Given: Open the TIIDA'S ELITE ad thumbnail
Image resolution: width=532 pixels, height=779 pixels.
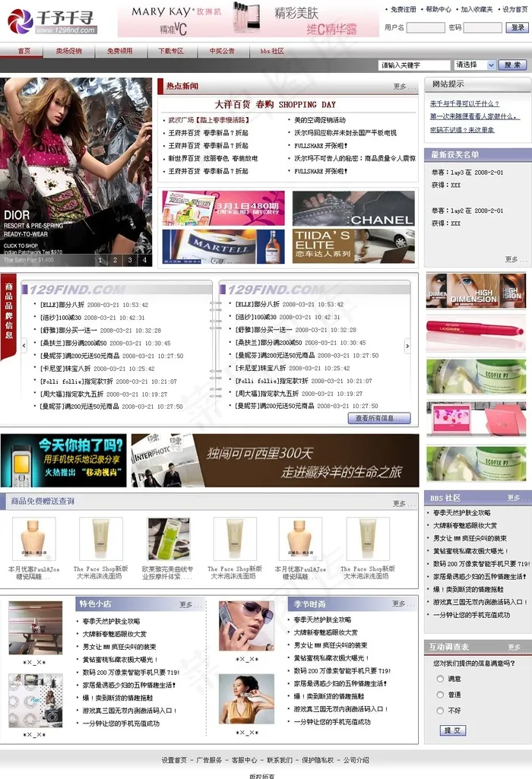Looking at the screenshot, I should tap(353, 246).
